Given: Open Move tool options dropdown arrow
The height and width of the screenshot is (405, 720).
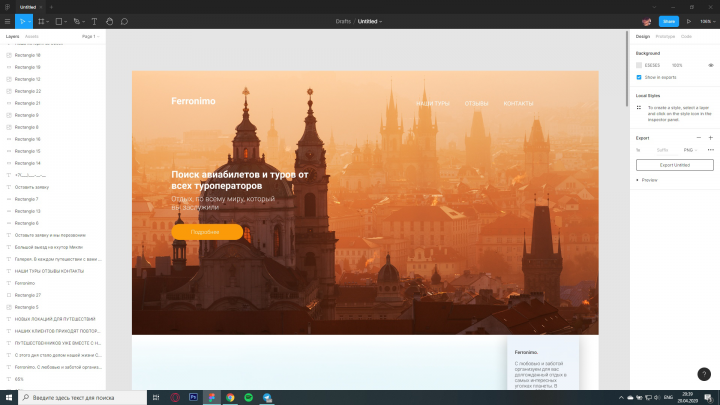Looking at the screenshot, I should point(29,22).
